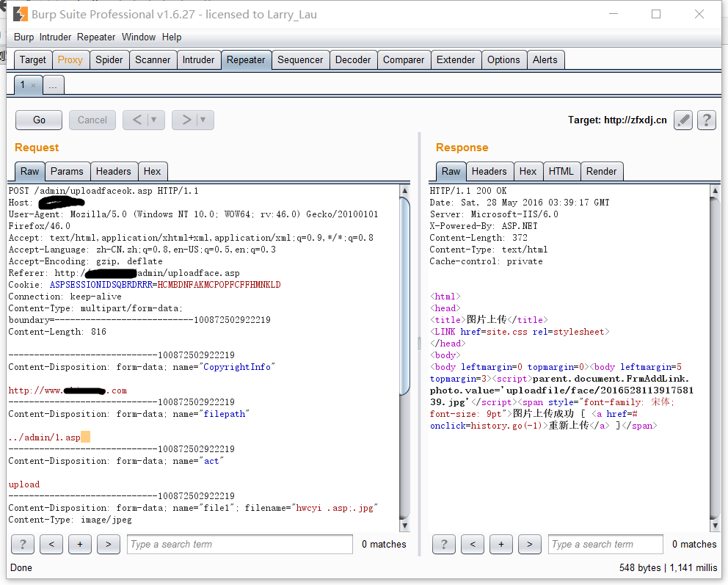Screen dimensions: 728x585
Task: Switch to the Scanner tool tab
Action: click(x=153, y=60)
